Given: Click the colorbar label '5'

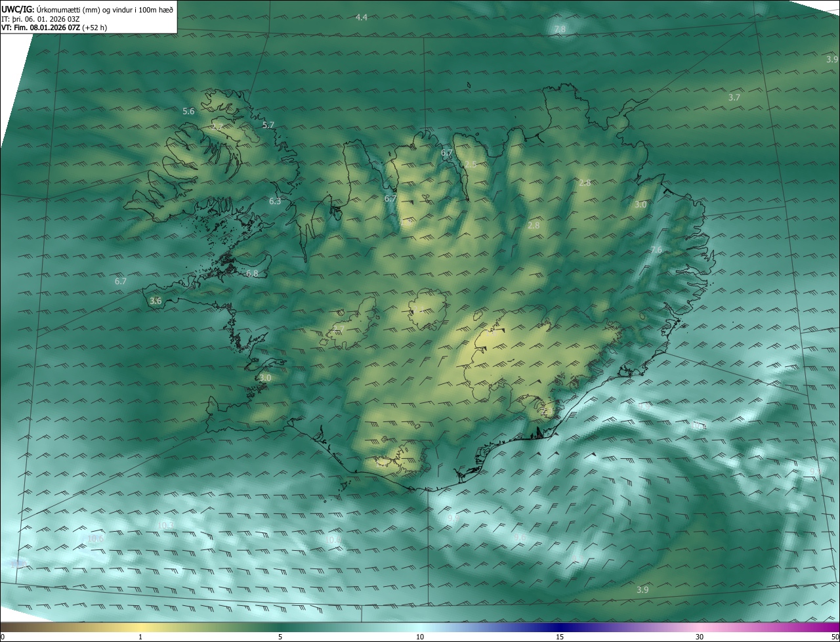Looking at the screenshot, I should pyautogui.click(x=280, y=637).
